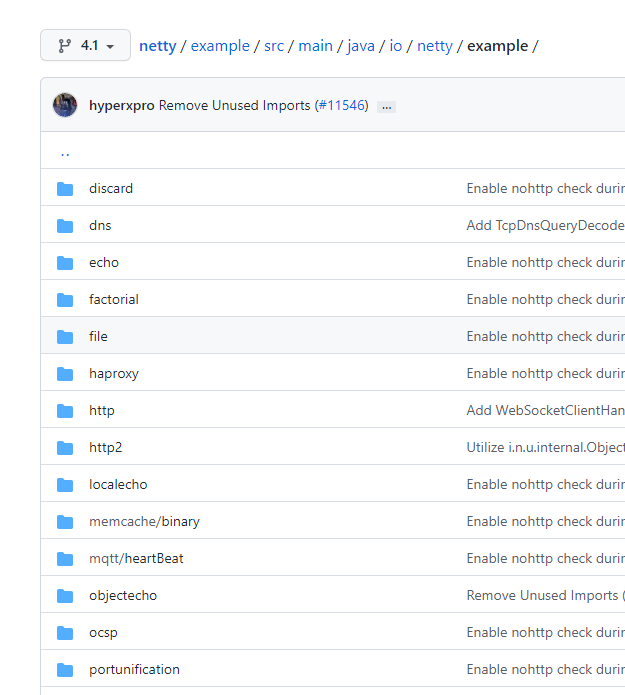Open commit message for haproxy row
This screenshot has width=625, height=695.
tap(546, 373)
